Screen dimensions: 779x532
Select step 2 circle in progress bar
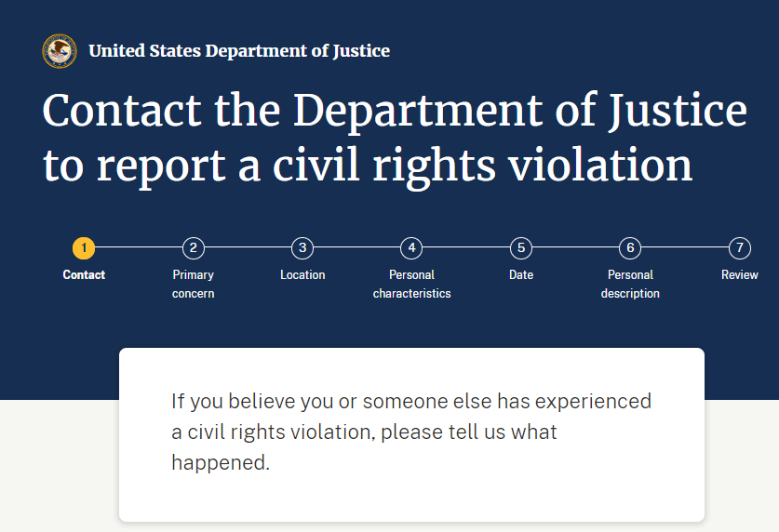194,247
